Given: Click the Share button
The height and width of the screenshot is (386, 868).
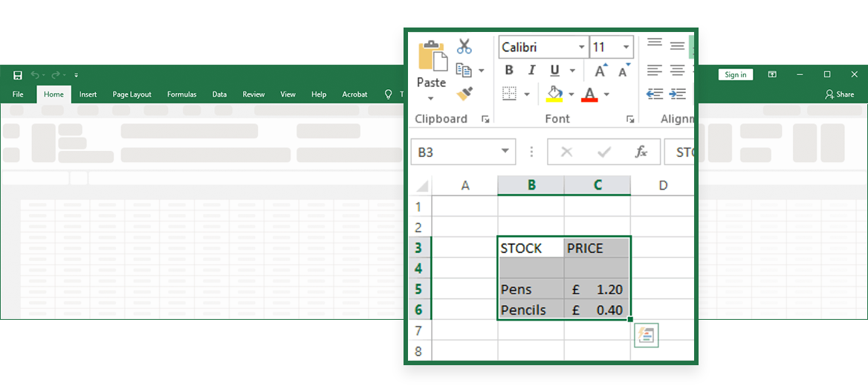Looking at the screenshot, I should click(840, 94).
